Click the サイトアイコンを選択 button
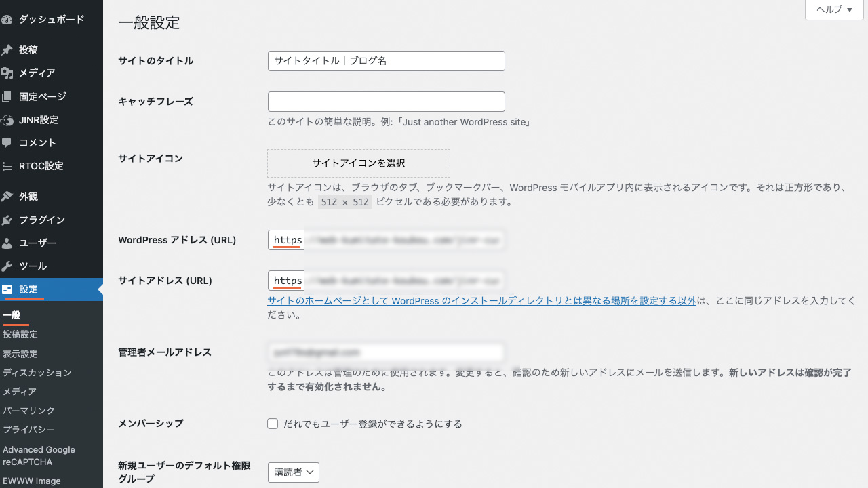 coord(358,163)
